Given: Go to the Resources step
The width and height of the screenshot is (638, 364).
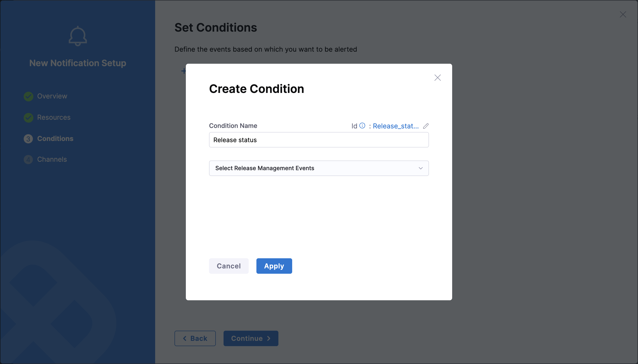Looking at the screenshot, I should pos(54,117).
